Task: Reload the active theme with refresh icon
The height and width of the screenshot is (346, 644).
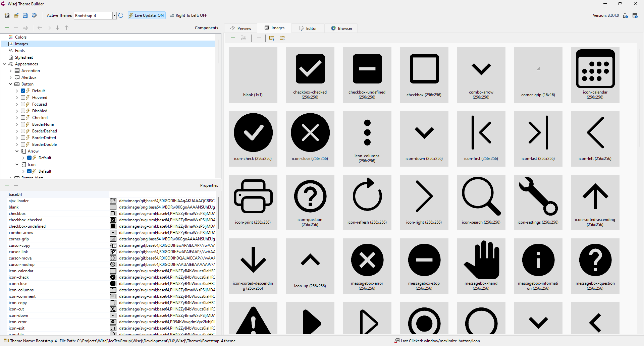Action: click(121, 15)
